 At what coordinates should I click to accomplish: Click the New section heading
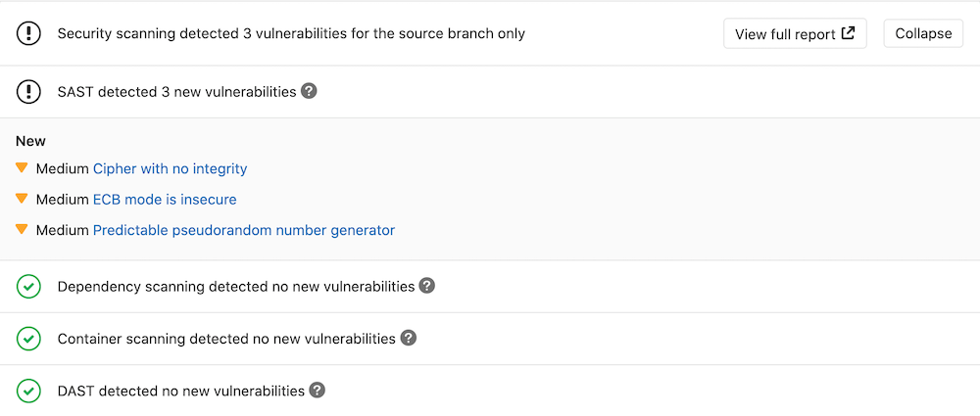(30, 141)
